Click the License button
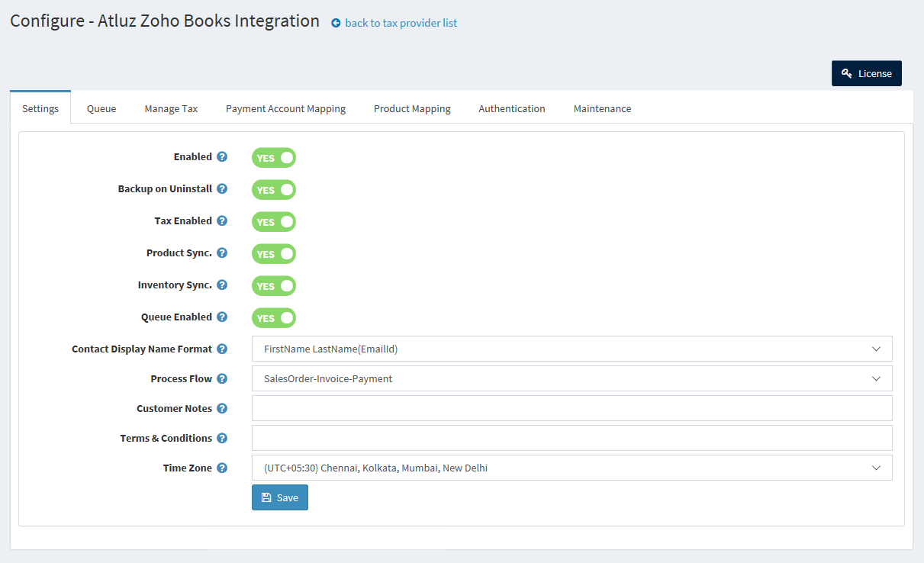Viewport: 924px width, 563px height. (x=867, y=73)
